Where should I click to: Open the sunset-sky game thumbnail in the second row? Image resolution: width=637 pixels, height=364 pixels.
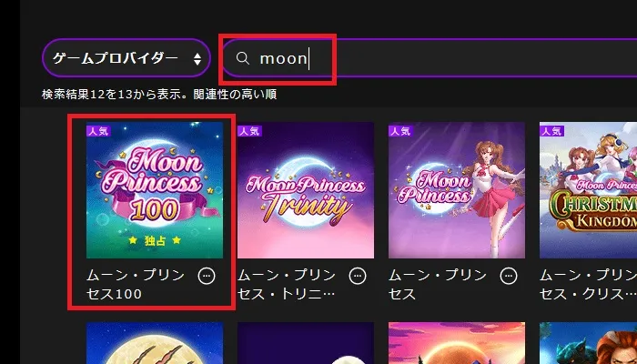(x=457, y=343)
